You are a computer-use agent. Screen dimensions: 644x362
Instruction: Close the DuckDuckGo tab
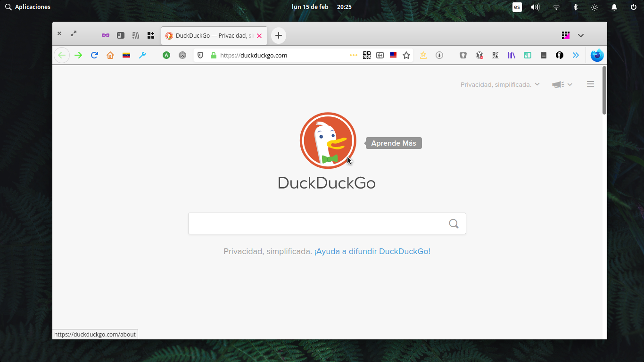click(x=259, y=36)
